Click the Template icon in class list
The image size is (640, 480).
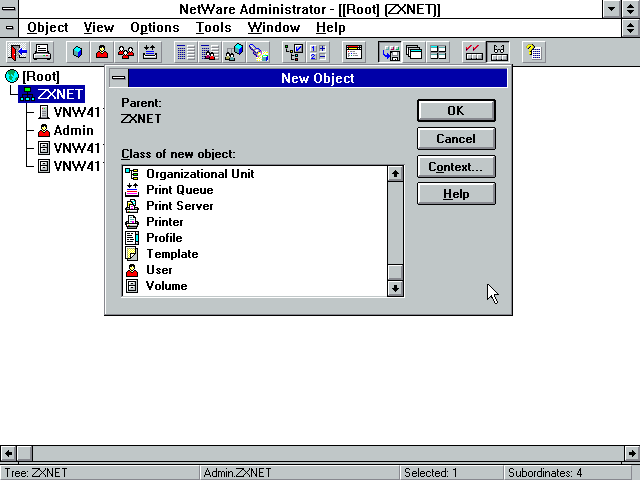pos(132,254)
